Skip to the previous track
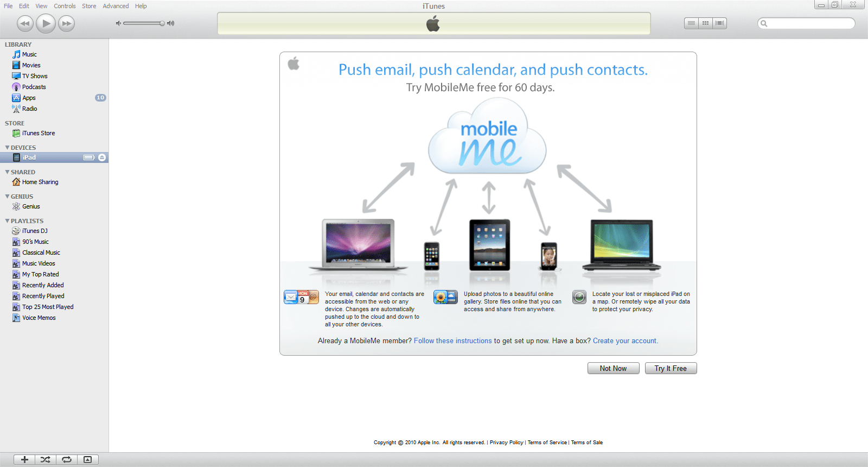Image resolution: width=868 pixels, height=467 pixels. (x=25, y=23)
